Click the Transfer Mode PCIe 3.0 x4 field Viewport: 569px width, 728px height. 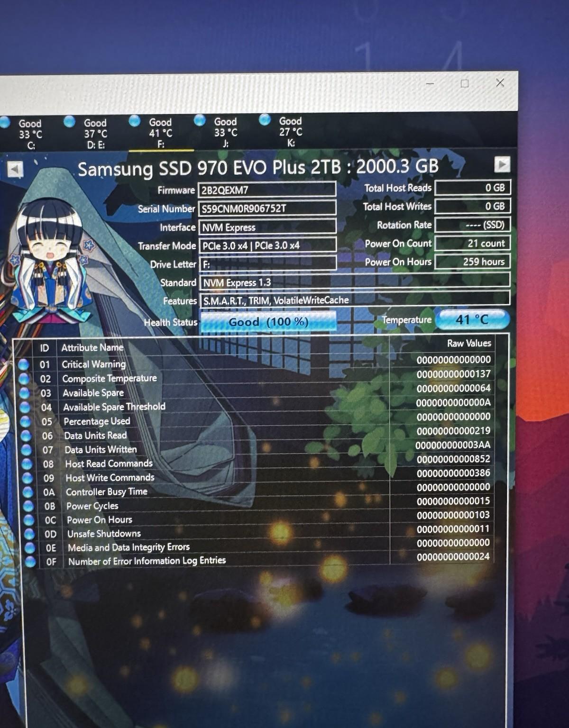click(x=267, y=246)
